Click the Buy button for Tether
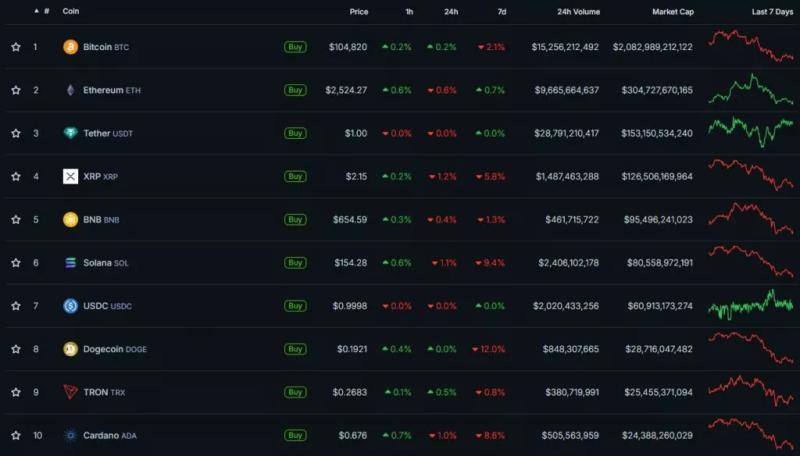Screen dimensions: 800x456 pos(295,133)
